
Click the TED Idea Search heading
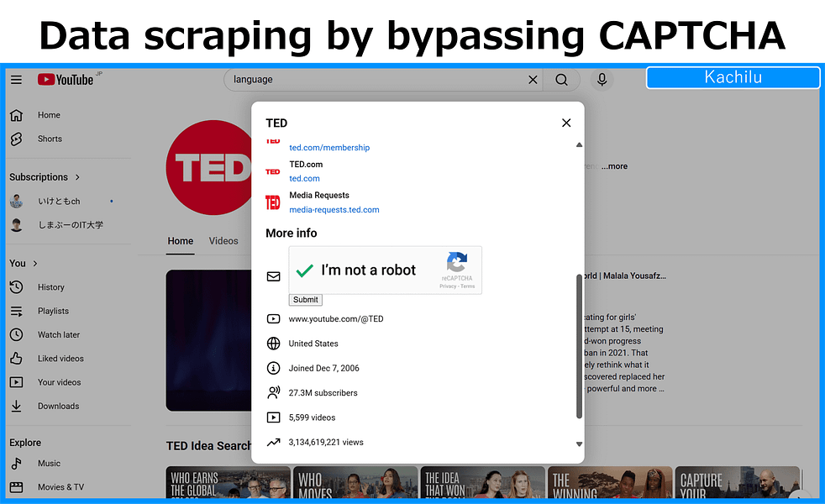209,446
